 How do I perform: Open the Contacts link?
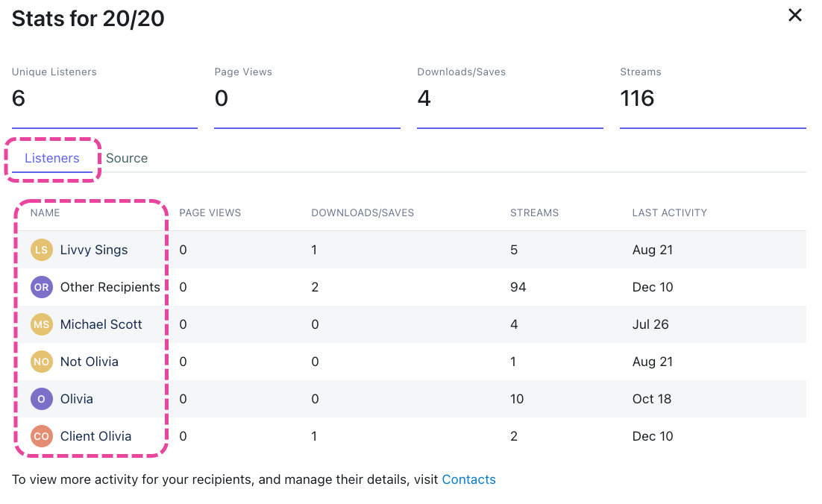point(468,479)
